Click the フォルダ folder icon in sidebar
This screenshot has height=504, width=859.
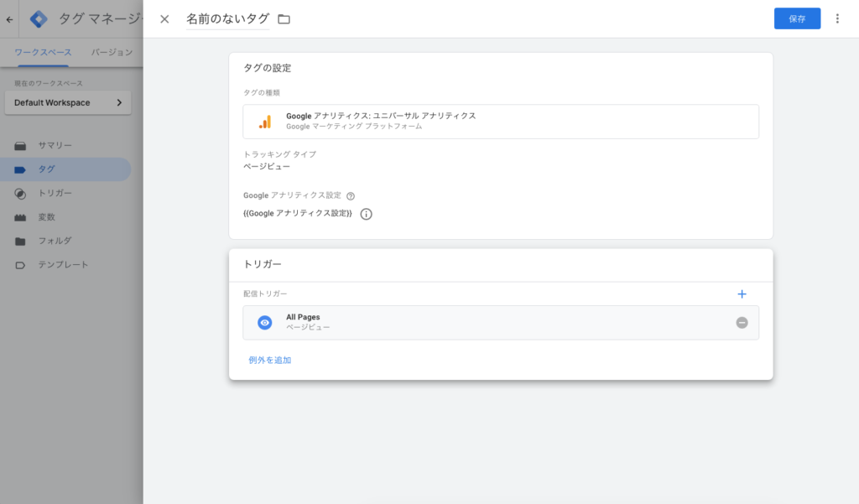tap(20, 241)
